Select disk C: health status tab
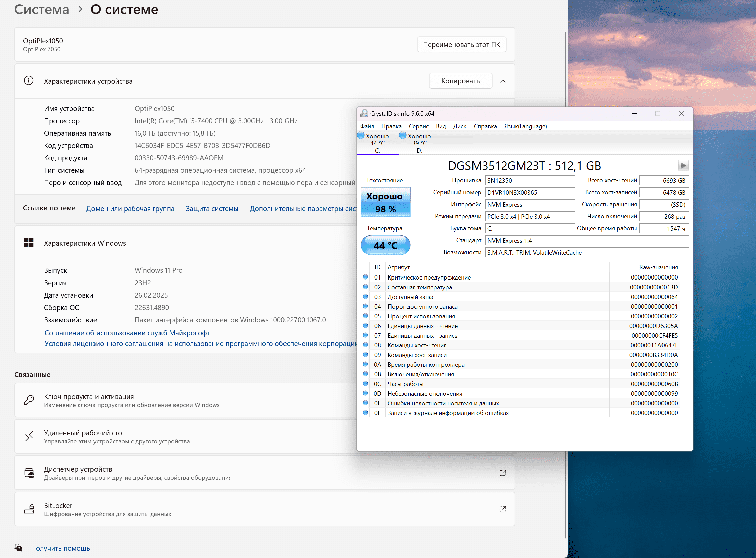The image size is (756, 558). (x=377, y=143)
